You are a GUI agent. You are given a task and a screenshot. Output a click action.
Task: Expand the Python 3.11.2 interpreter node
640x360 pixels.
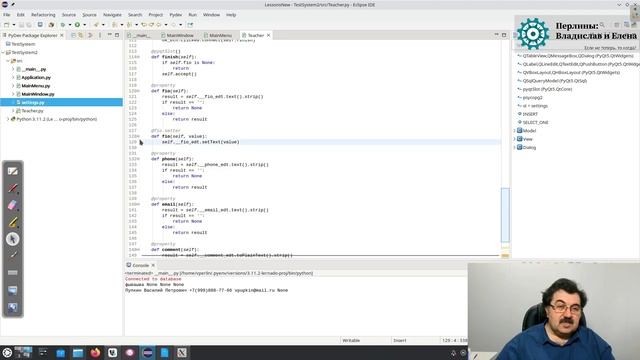(8, 119)
